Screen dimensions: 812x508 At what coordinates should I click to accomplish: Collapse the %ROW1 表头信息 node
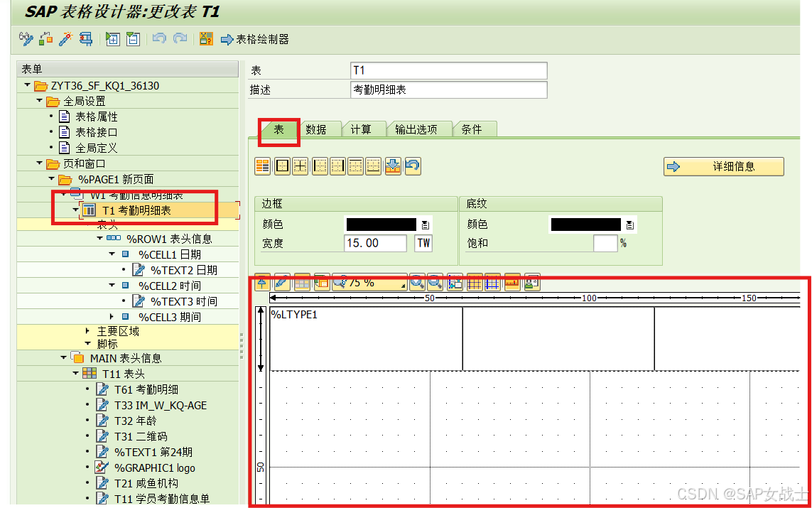(99, 238)
